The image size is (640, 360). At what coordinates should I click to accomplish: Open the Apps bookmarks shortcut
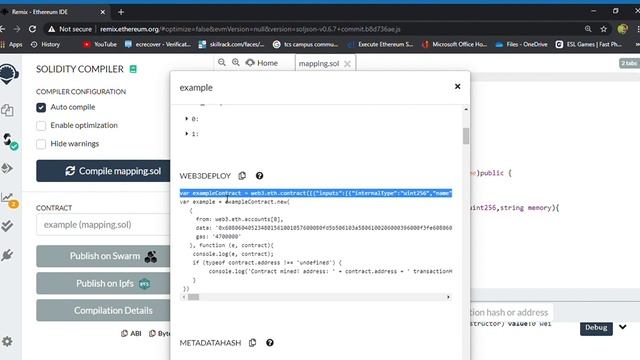click(x=11, y=44)
